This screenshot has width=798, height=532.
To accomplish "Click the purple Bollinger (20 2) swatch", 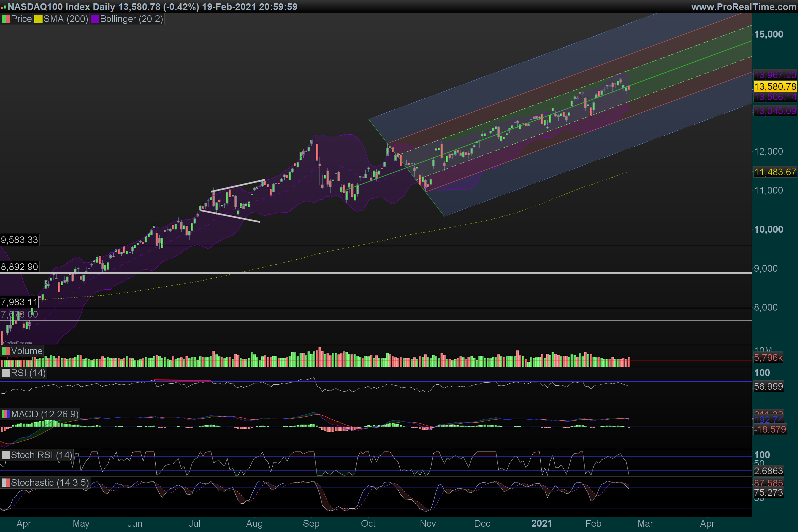I will (x=95, y=19).
